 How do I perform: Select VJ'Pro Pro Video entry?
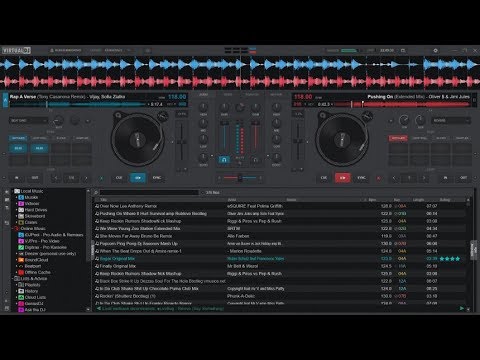click(39, 241)
